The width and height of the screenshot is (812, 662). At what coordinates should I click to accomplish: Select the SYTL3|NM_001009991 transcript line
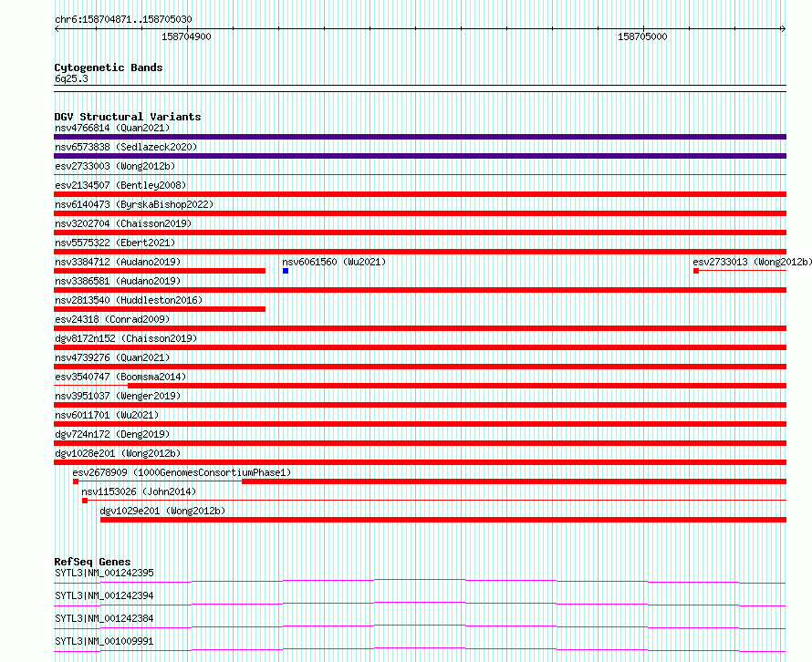420,649
